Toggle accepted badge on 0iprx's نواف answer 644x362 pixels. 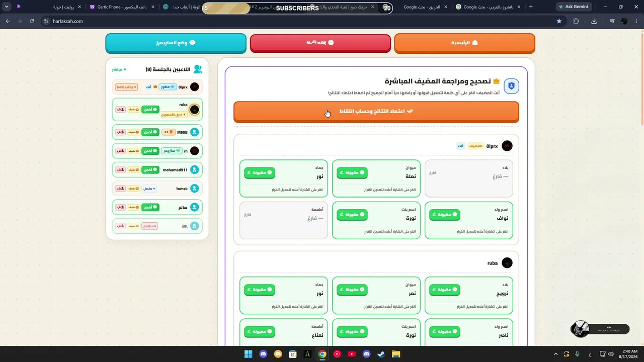coord(444,215)
